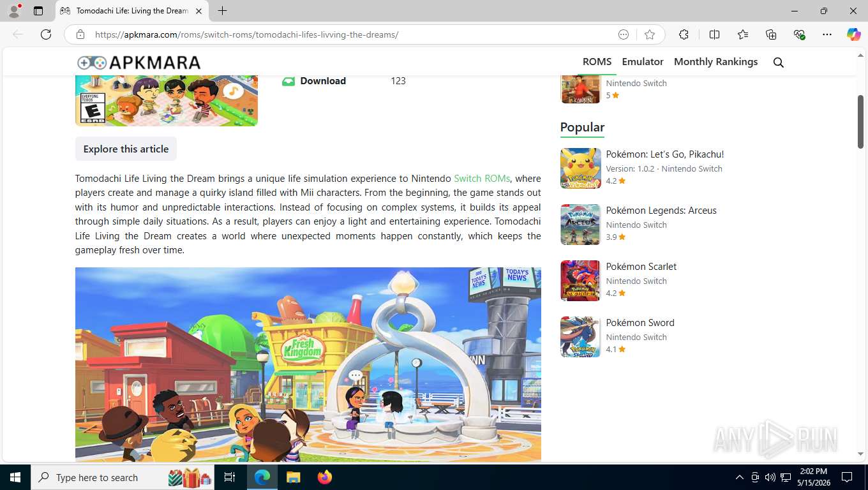Open Browser essentials heart icon
Viewport: 868px width, 490px height.
coord(799,34)
